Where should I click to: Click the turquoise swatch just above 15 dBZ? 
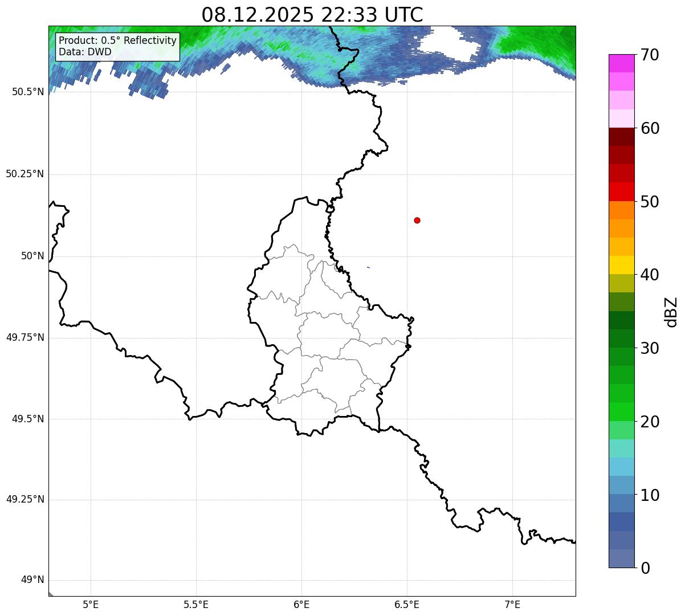click(x=621, y=448)
